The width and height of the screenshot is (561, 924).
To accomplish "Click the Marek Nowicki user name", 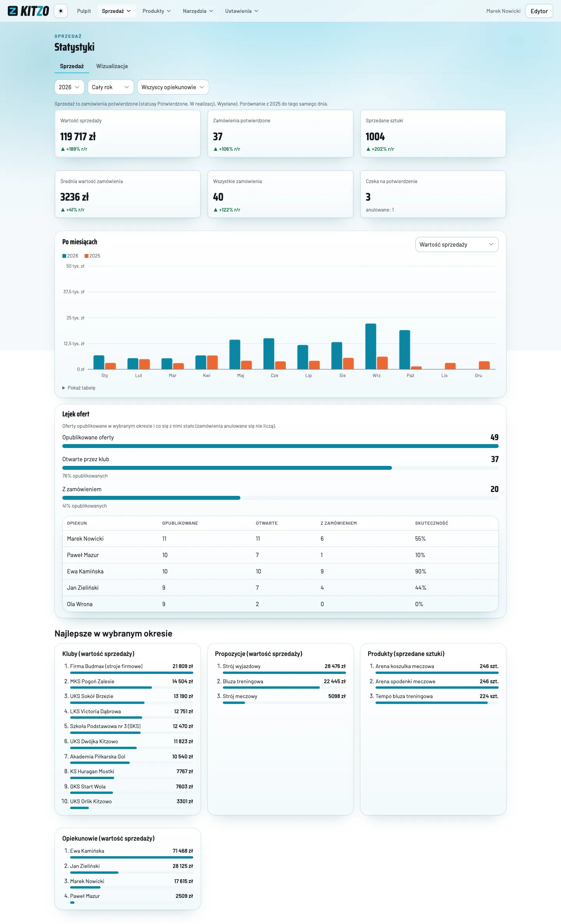I will click(x=503, y=11).
